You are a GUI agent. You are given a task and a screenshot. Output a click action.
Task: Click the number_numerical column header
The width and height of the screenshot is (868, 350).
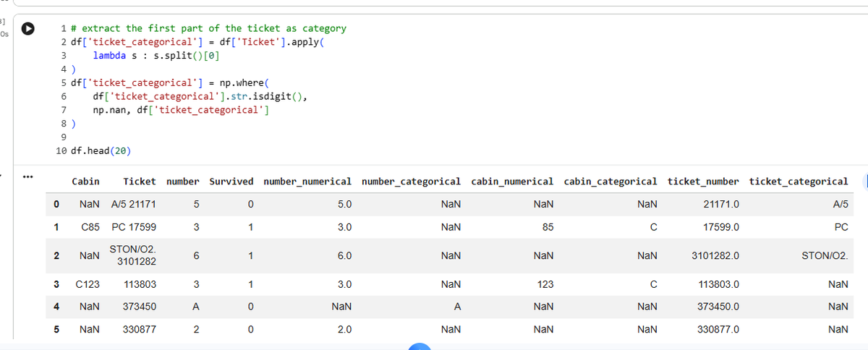(x=308, y=181)
